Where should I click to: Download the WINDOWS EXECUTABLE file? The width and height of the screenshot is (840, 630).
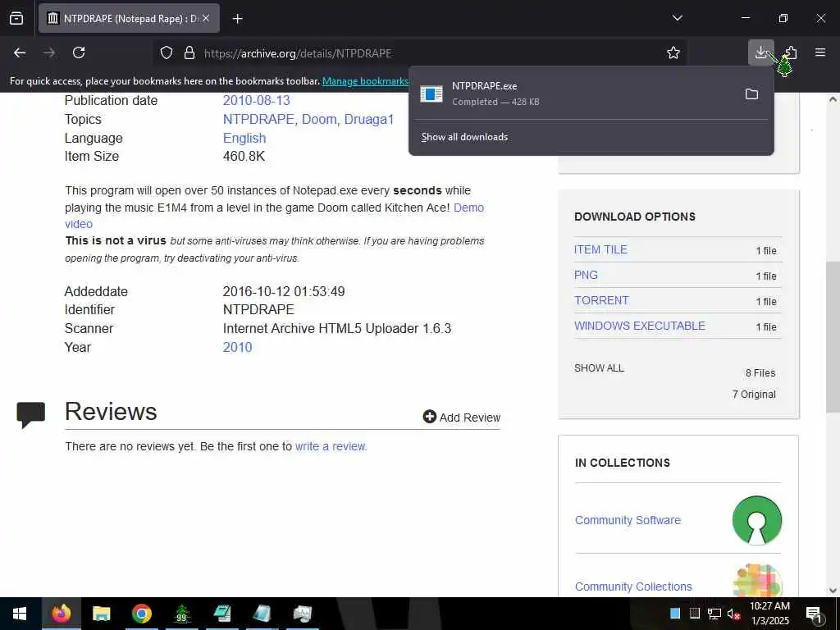pos(640,326)
